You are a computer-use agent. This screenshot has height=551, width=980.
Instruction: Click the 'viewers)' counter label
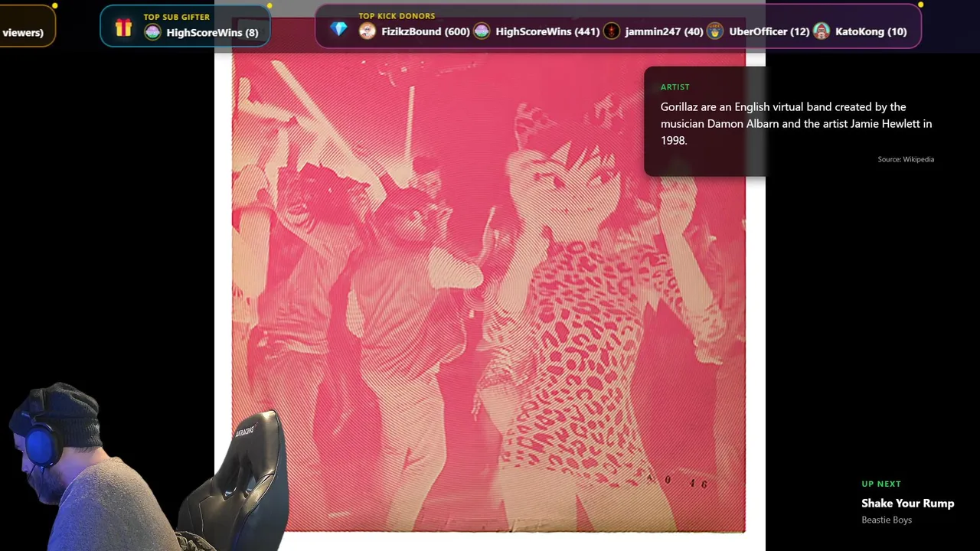pyautogui.click(x=22, y=32)
